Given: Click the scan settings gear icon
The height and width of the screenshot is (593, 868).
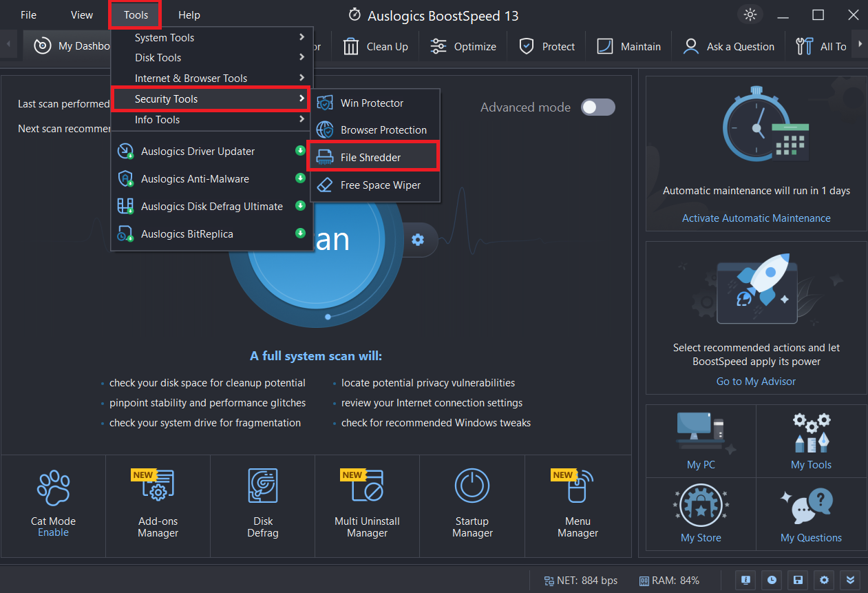Looking at the screenshot, I should 418,240.
